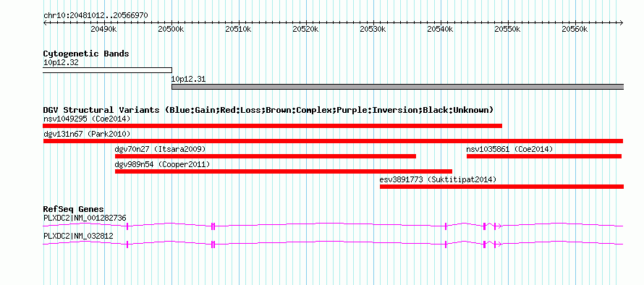Screen dimensions: 644x285
Task: Click the 20560k ruler tick label
Action: click(575, 29)
